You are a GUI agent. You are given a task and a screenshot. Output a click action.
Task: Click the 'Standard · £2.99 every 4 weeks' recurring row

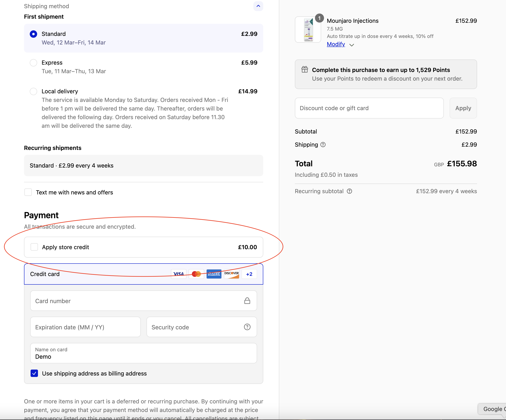click(x=144, y=165)
